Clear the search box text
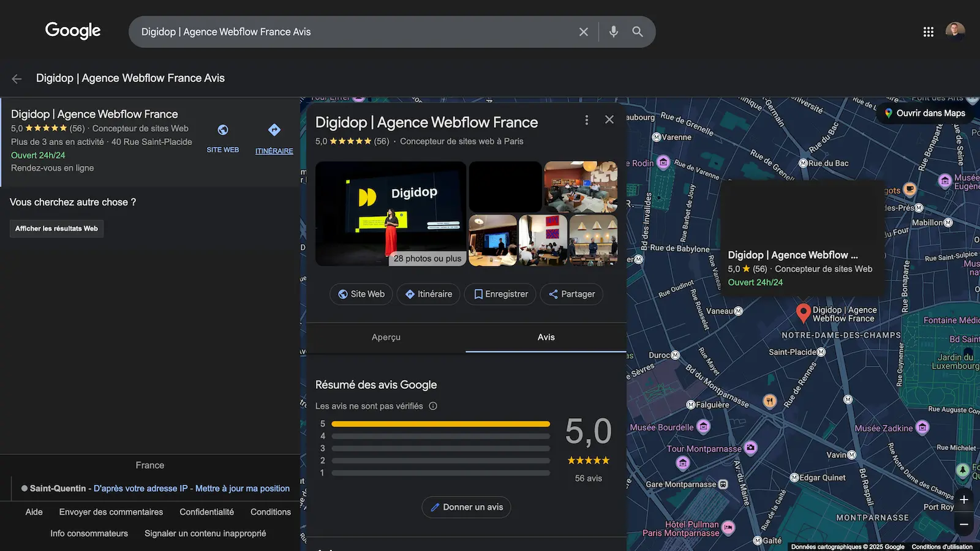 583,32
